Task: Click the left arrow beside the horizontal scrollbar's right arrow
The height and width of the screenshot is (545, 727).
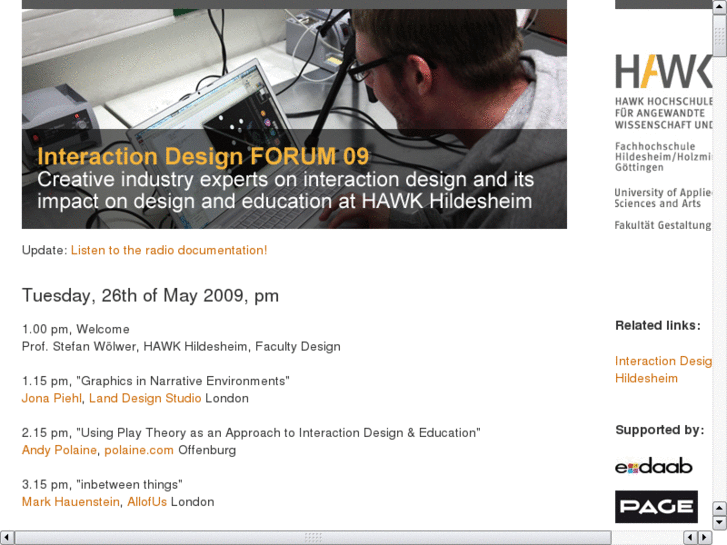Action: (691, 538)
